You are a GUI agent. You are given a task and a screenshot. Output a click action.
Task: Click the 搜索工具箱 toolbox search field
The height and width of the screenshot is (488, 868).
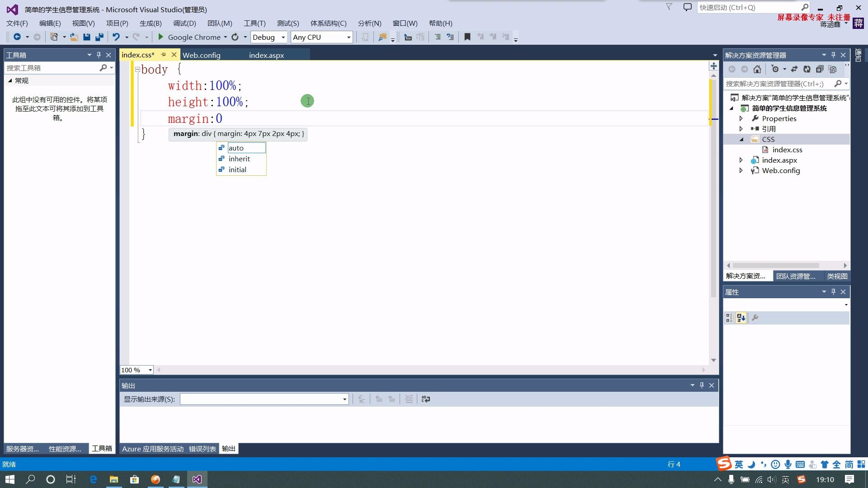[x=52, y=68]
